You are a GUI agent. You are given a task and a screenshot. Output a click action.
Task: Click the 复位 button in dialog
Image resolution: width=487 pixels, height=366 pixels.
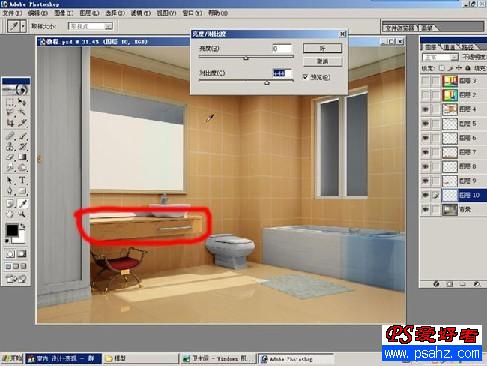point(322,61)
